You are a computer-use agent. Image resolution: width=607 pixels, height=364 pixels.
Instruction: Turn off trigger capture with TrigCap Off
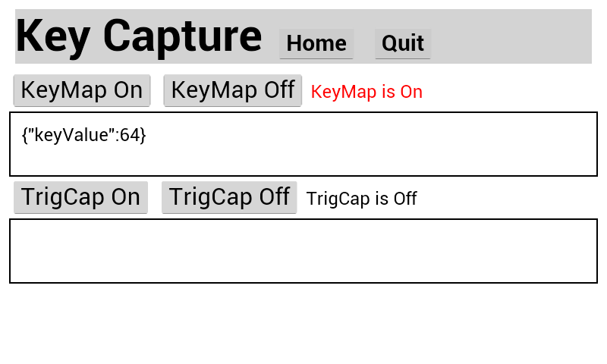pyautogui.click(x=229, y=197)
